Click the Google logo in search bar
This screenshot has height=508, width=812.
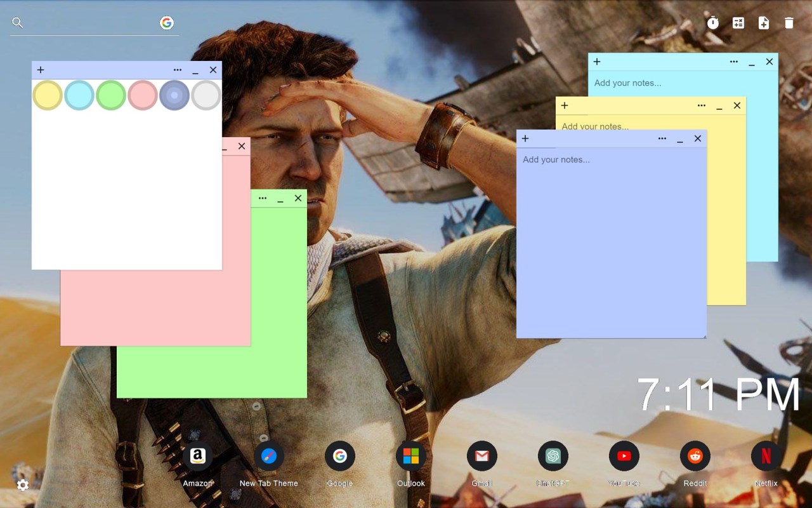pyautogui.click(x=167, y=23)
